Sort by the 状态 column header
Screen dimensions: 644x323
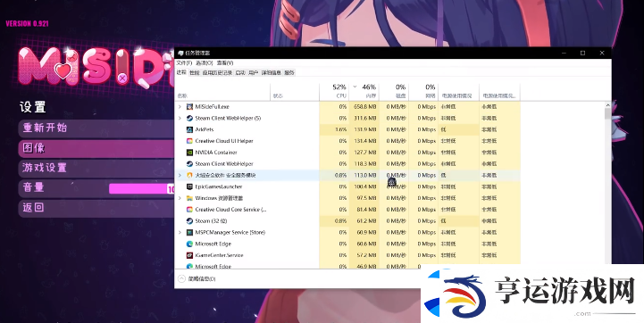pyautogui.click(x=295, y=91)
